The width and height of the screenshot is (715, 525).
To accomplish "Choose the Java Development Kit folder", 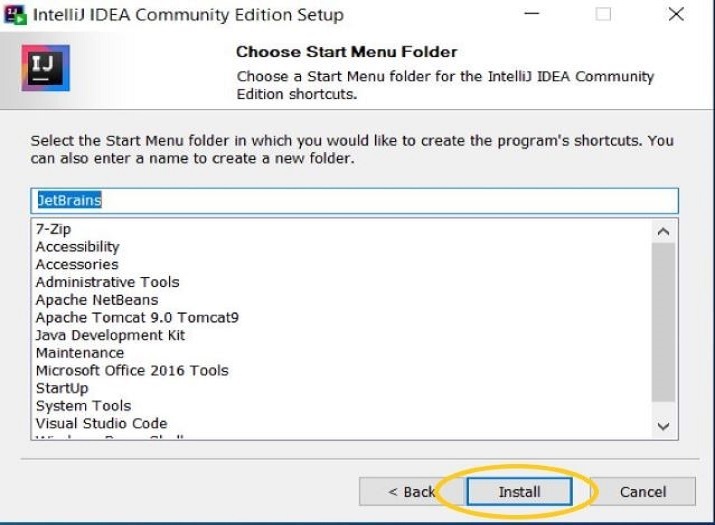I will click(110, 335).
